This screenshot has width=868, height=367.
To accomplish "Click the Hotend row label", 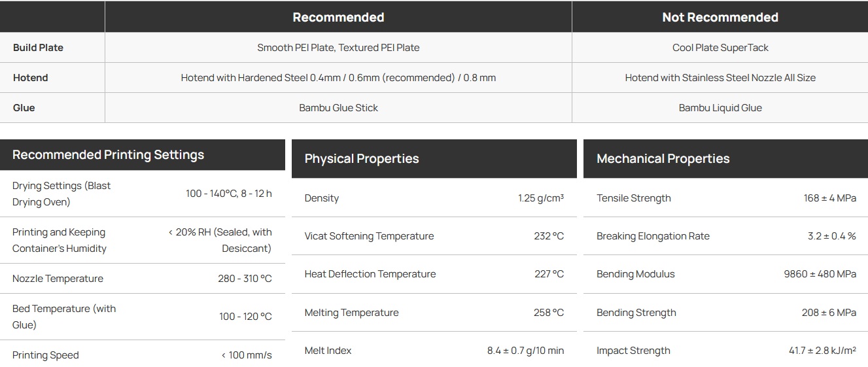I will [x=31, y=78].
